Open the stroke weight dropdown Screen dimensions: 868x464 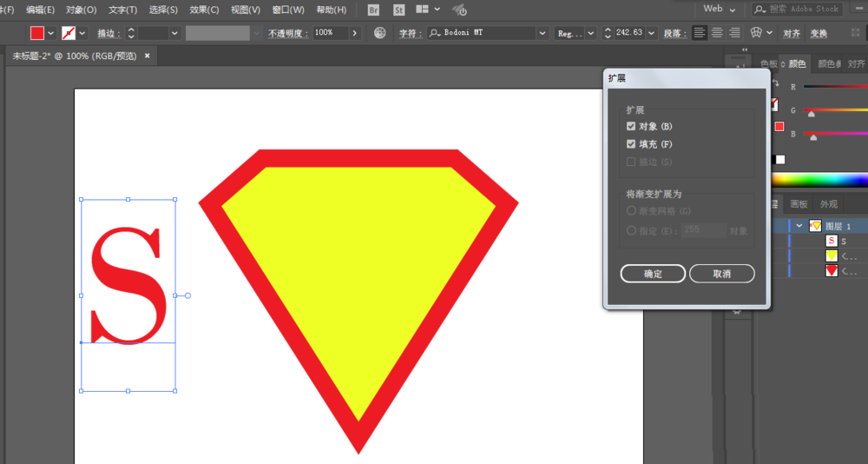click(x=174, y=33)
